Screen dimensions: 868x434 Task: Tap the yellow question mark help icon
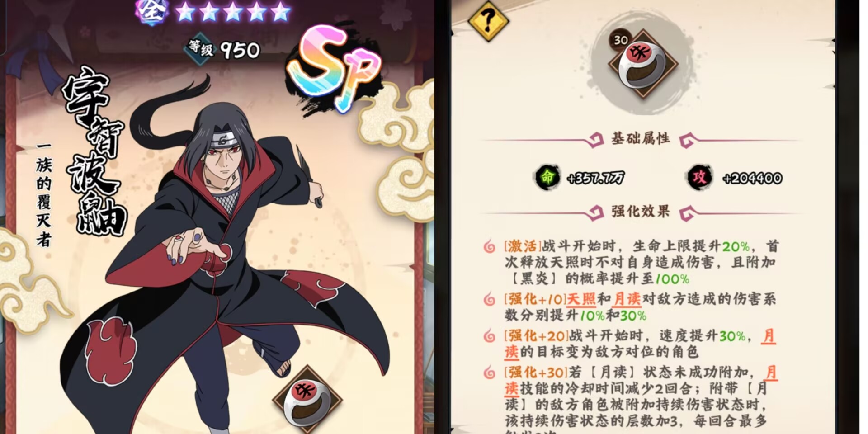tap(488, 21)
